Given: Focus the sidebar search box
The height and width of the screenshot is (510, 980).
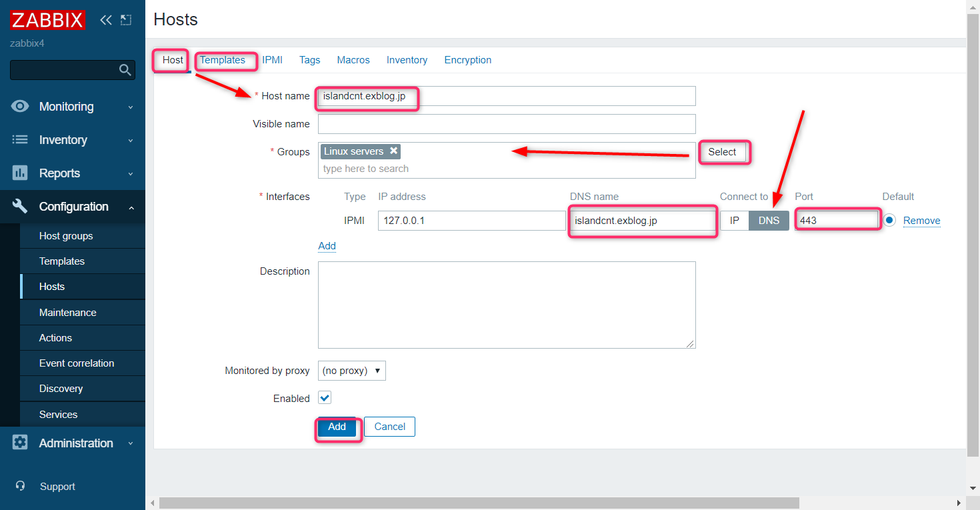Looking at the screenshot, I should coord(73,70).
